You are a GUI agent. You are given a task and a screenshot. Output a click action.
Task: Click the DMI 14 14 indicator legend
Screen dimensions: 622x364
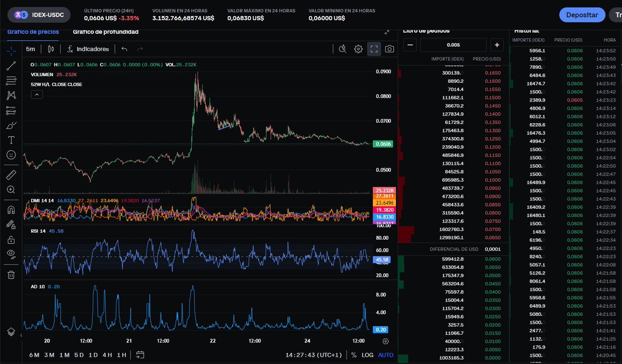click(41, 200)
